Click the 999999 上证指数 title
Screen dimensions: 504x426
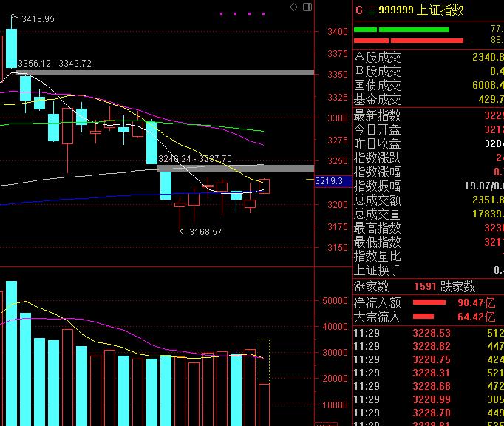click(420, 10)
